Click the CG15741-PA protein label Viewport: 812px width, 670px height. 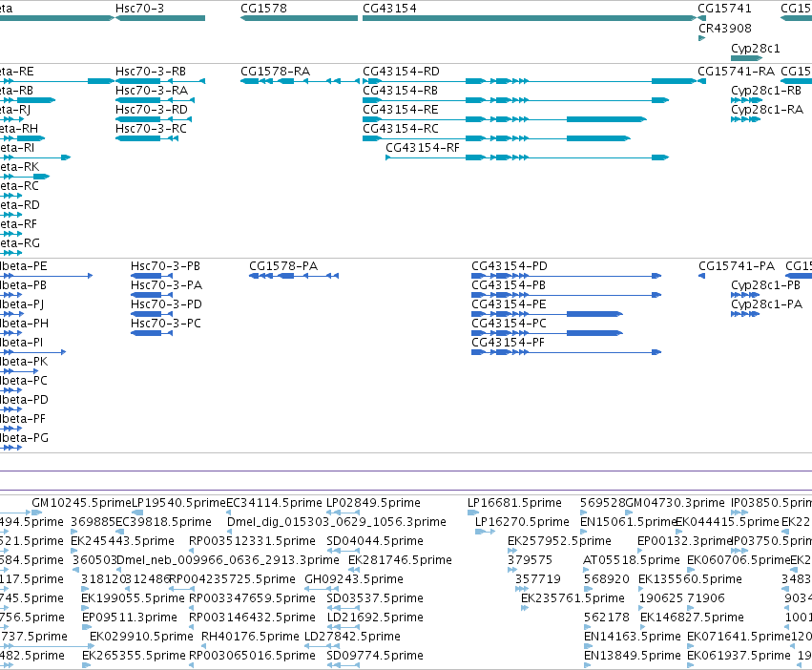(x=737, y=266)
